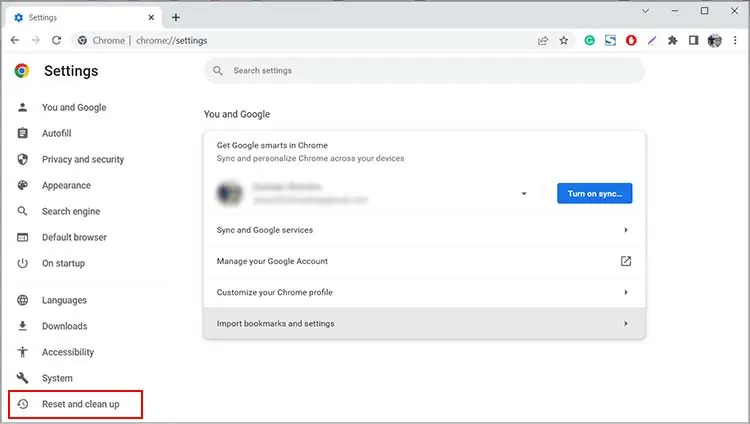Expand the account dropdown arrow
This screenshot has height=424, width=750.
pos(524,193)
